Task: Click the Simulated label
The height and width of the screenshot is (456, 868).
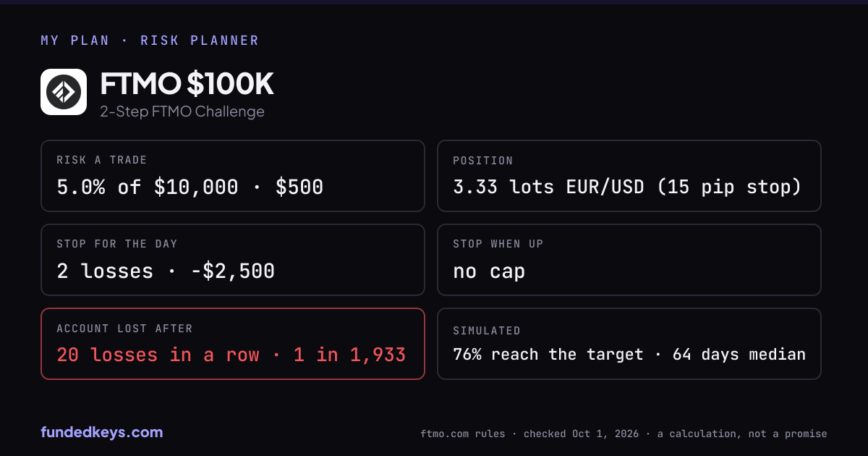Action: point(487,331)
